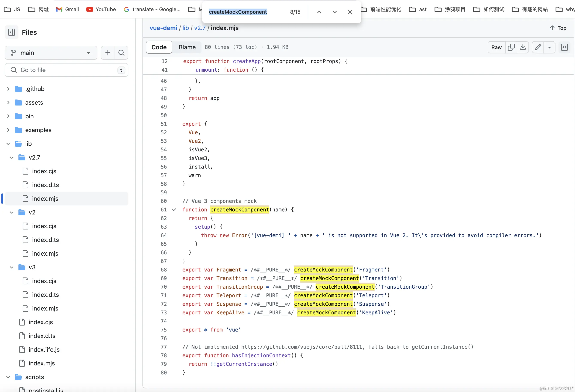Close the find-in-page bar
Screen dimensions: 575x392
click(350, 12)
